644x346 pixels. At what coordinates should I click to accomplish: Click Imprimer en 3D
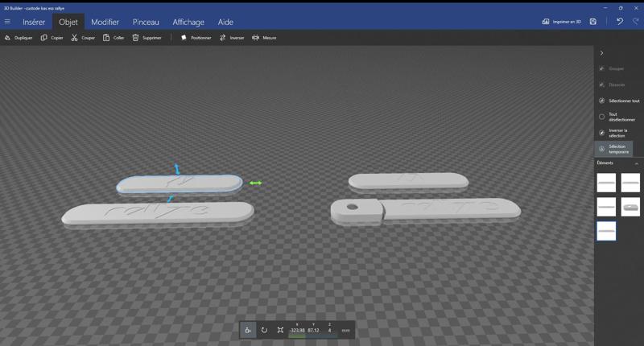[x=561, y=22]
